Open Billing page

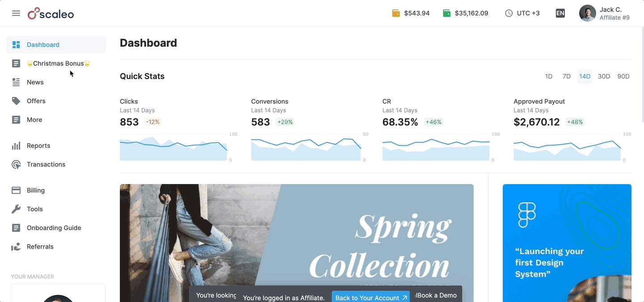click(56, 190)
